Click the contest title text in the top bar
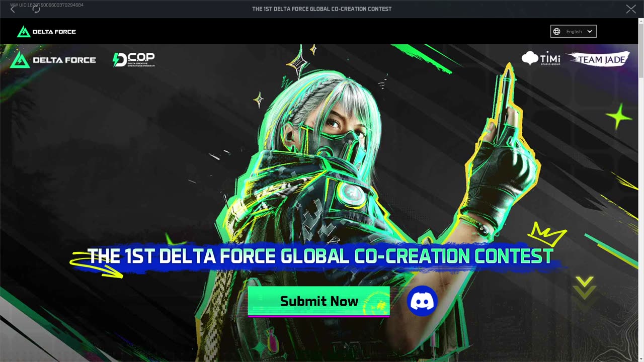The width and height of the screenshot is (644, 362). (x=322, y=9)
